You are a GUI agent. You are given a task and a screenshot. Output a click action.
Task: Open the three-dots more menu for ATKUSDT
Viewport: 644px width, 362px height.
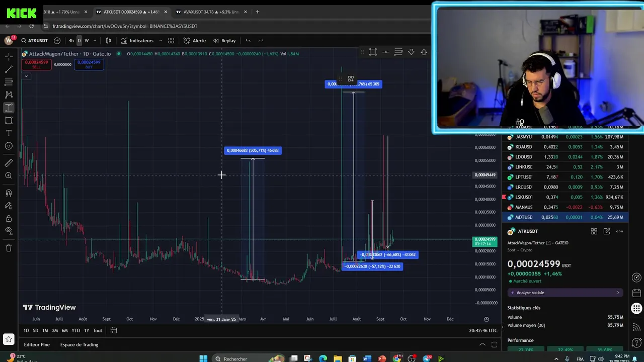pos(619,231)
